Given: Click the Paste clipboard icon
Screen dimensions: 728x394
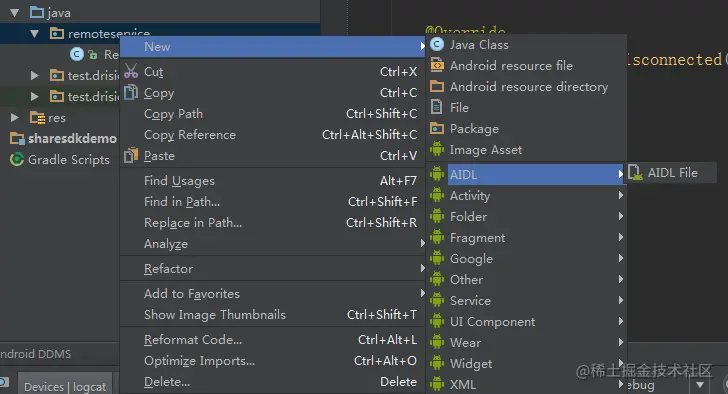Looking at the screenshot, I should pyautogui.click(x=131, y=155).
